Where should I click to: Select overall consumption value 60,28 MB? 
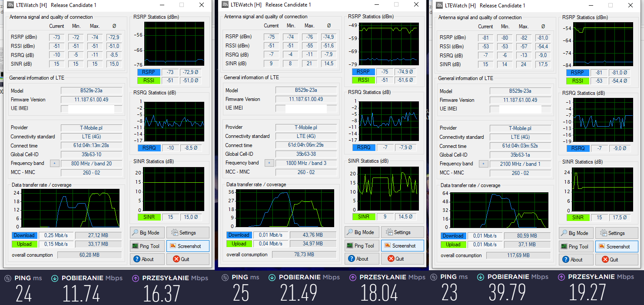(90, 255)
